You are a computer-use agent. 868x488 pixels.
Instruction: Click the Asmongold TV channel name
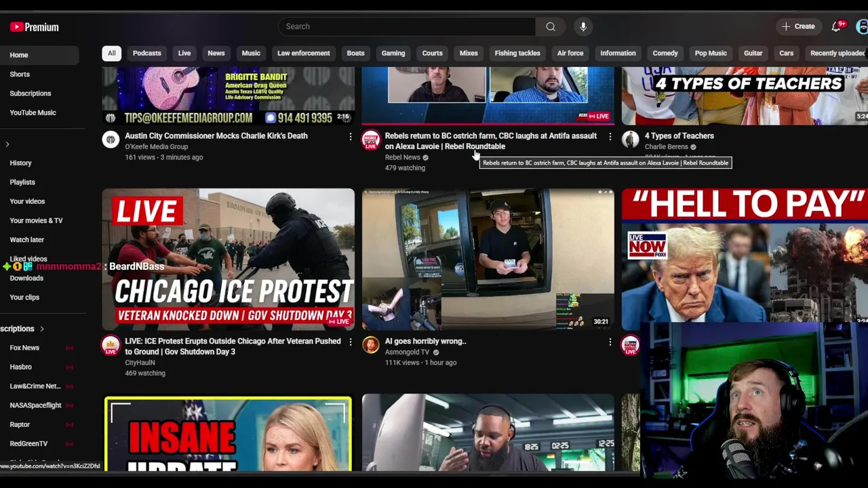[x=407, y=352]
